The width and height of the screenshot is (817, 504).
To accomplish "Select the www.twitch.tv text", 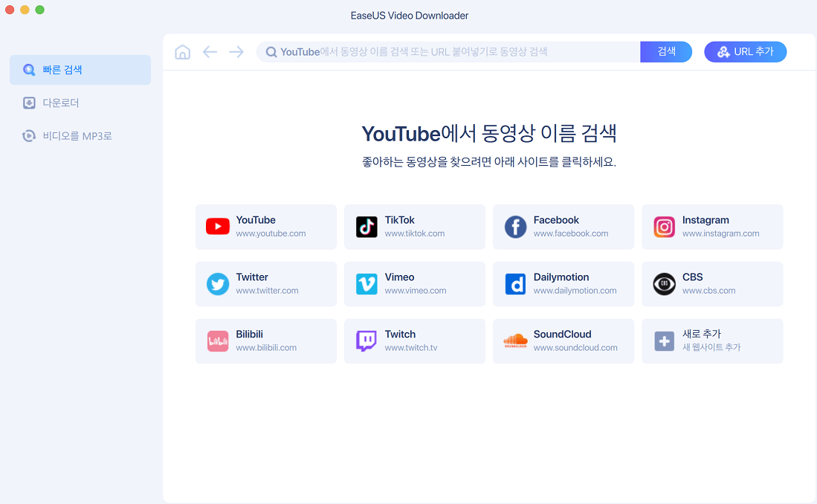I will click(x=411, y=348).
